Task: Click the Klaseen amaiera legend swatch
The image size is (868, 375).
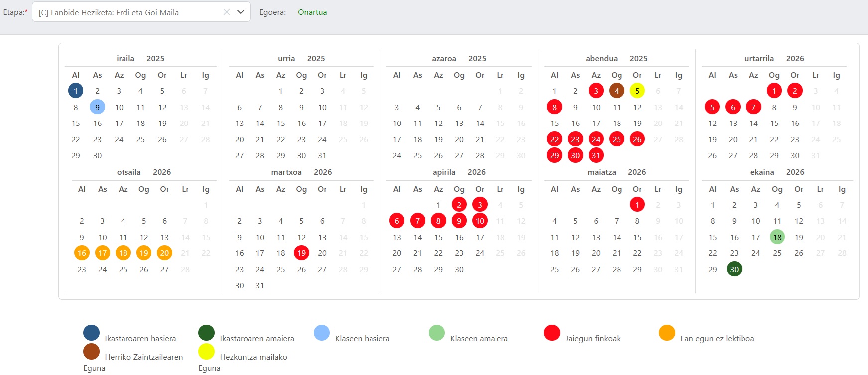Action: [x=437, y=333]
